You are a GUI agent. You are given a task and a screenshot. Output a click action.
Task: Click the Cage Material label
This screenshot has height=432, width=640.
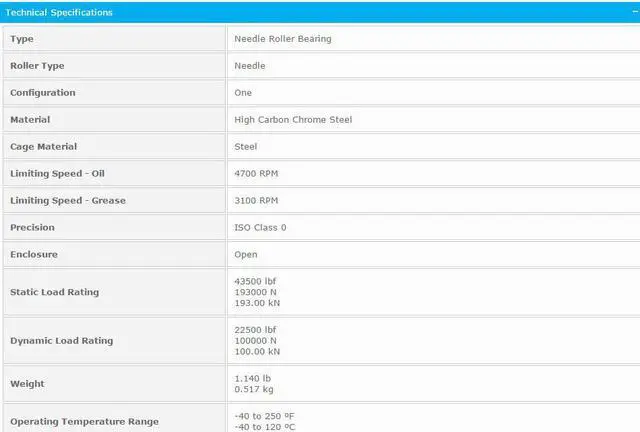coord(43,147)
